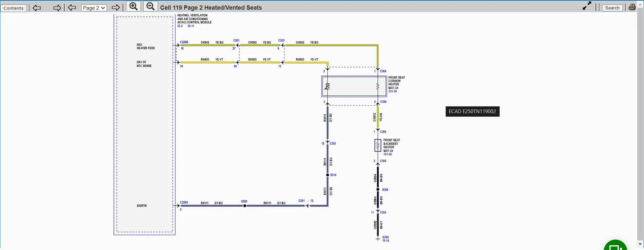Go to previous page arrow beside Page 2
Viewport: 644px width, 250px height.
tap(72, 7)
